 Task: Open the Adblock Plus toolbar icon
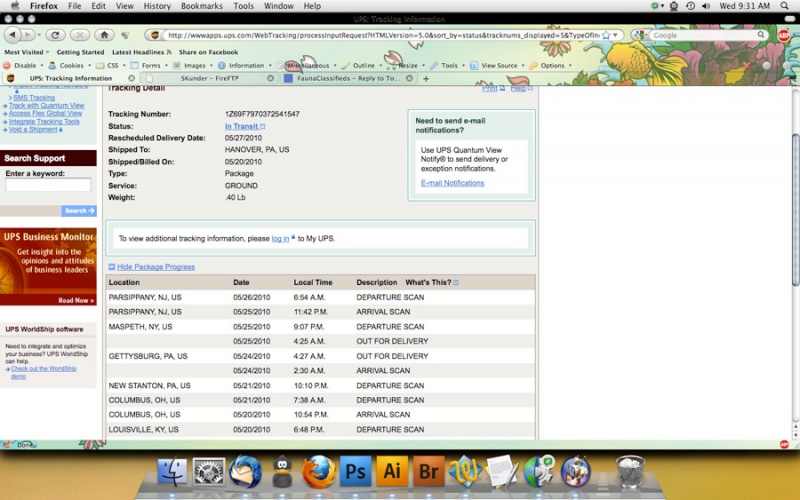pyautogui.click(x=784, y=35)
